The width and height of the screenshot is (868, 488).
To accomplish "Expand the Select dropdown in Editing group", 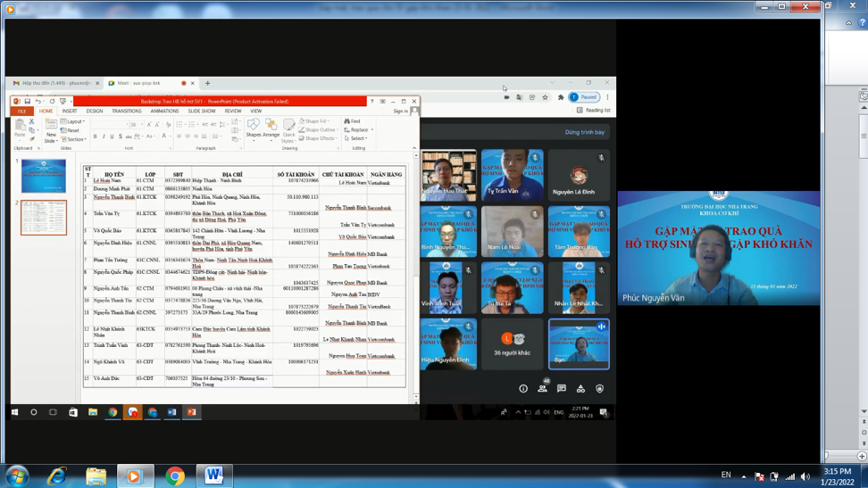I will click(356, 138).
